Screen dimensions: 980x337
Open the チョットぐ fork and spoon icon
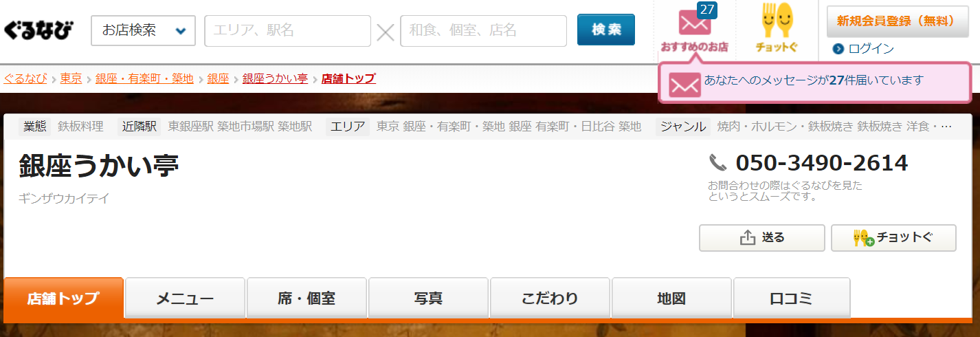tap(777, 19)
